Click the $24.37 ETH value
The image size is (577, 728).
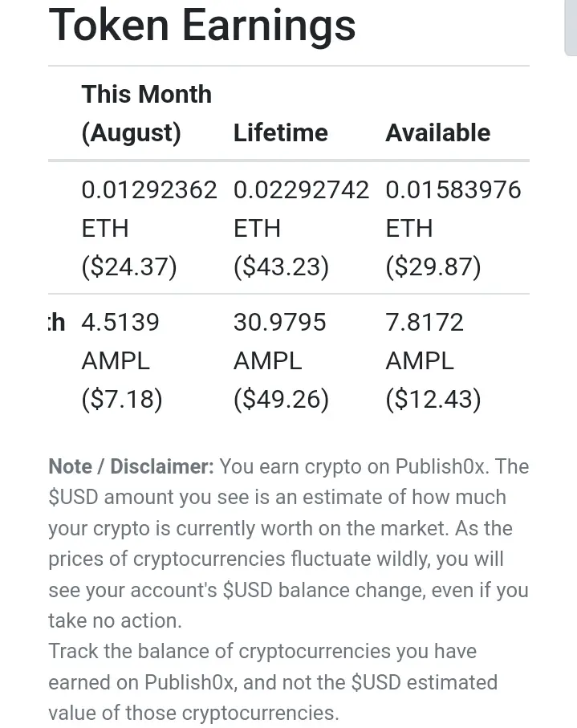[x=129, y=267]
